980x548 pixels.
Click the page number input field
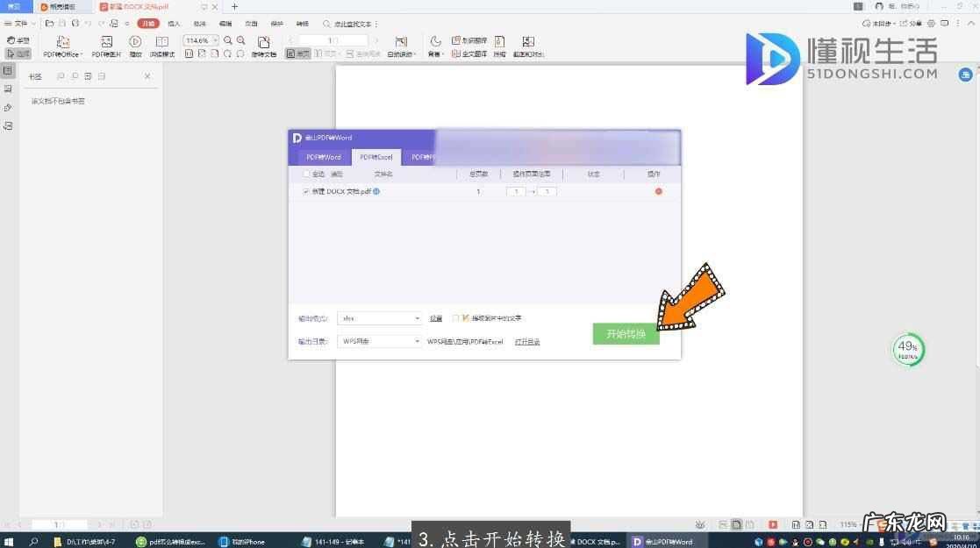334,39
